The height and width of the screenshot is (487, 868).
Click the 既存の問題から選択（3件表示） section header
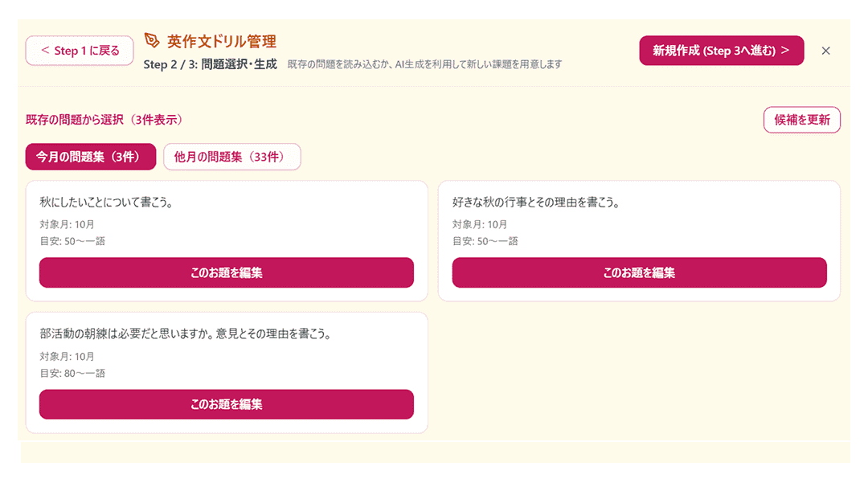click(104, 120)
